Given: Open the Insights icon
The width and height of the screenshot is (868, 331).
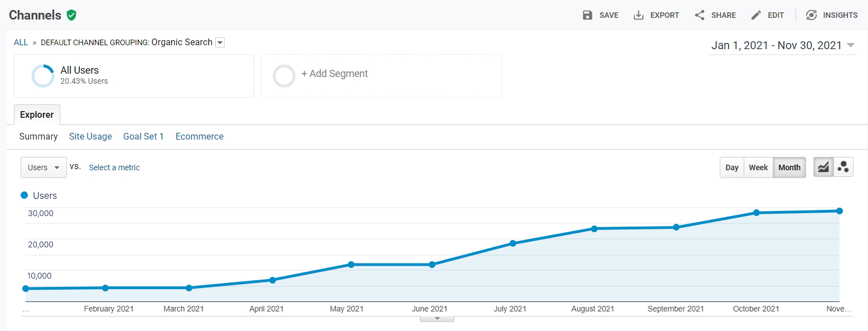Looking at the screenshot, I should [812, 15].
